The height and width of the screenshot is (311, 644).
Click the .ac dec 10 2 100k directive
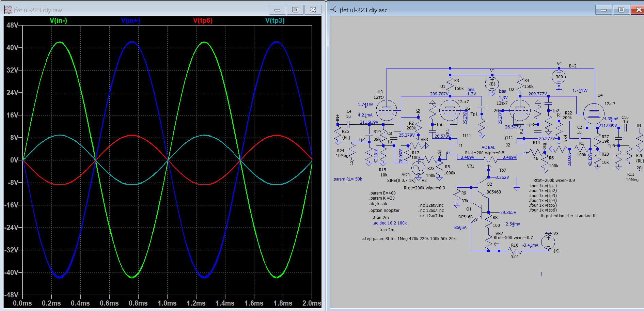coord(390,223)
